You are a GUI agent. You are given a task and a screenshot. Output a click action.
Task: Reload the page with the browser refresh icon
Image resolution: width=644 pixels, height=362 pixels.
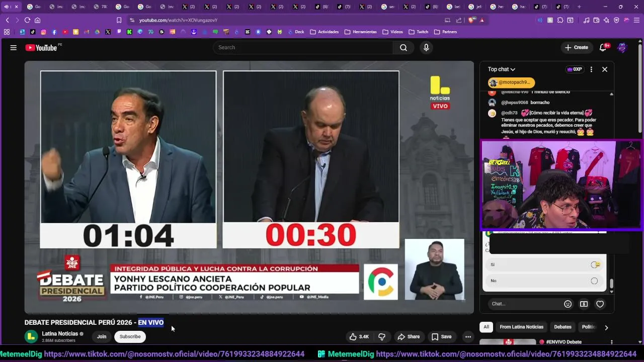point(27,20)
